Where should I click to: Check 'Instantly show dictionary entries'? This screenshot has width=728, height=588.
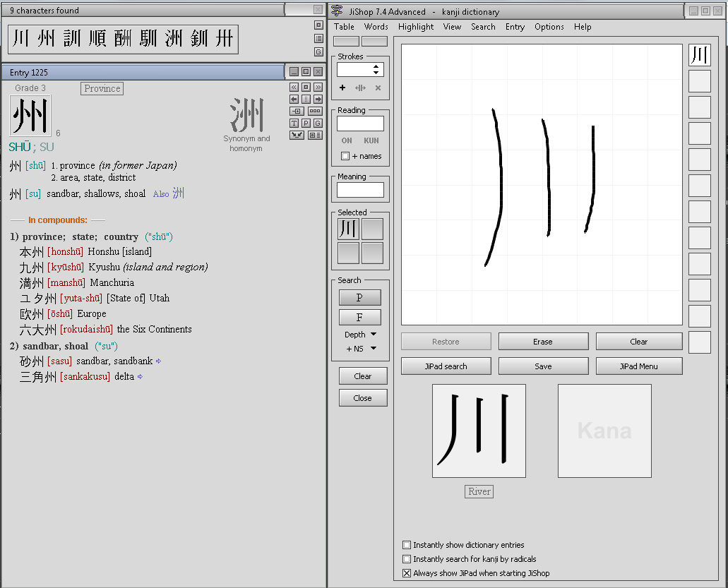(x=407, y=545)
